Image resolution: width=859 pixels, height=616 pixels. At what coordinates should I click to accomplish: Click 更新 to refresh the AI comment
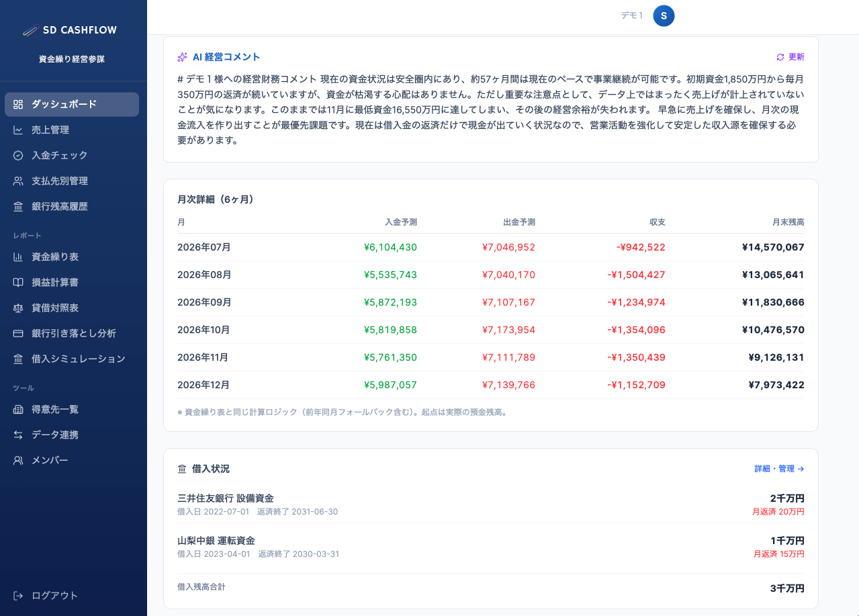(790, 57)
